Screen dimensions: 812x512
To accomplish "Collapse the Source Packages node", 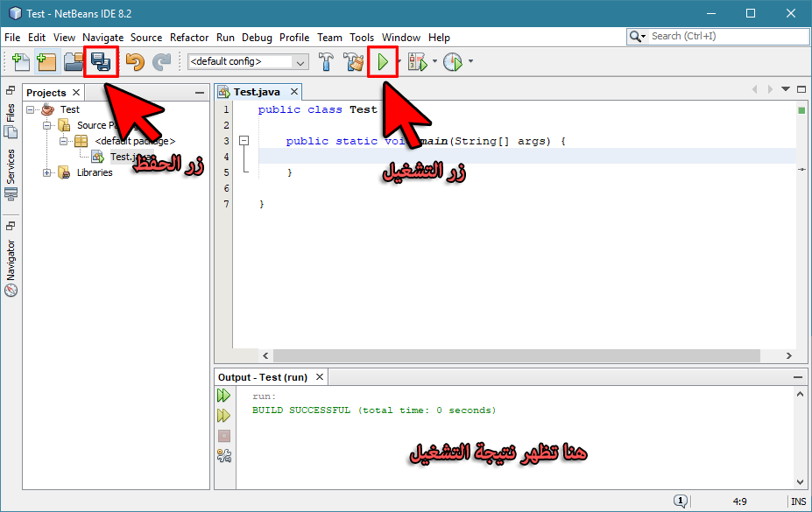I will pyautogui.click(x=46, y=125).
